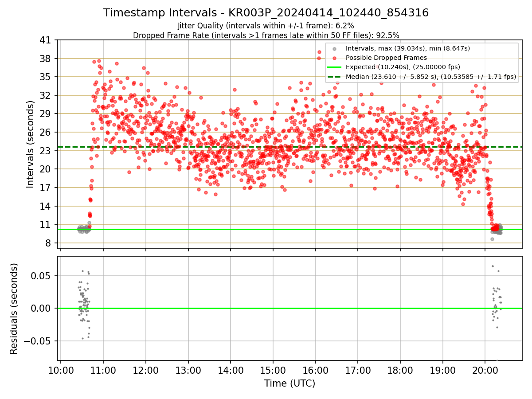Viewport: 532px width, 399px height.
Task: Click the legend entry starting with 'Median (23.610'
Action: coord(431,77)
